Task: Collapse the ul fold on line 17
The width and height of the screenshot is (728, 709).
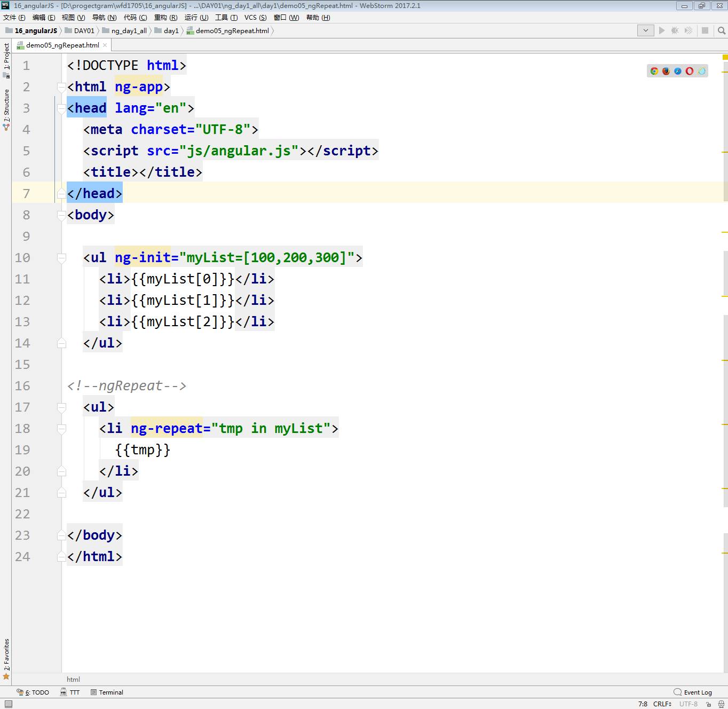Action: pyautogui.click(x=62, y=407)
